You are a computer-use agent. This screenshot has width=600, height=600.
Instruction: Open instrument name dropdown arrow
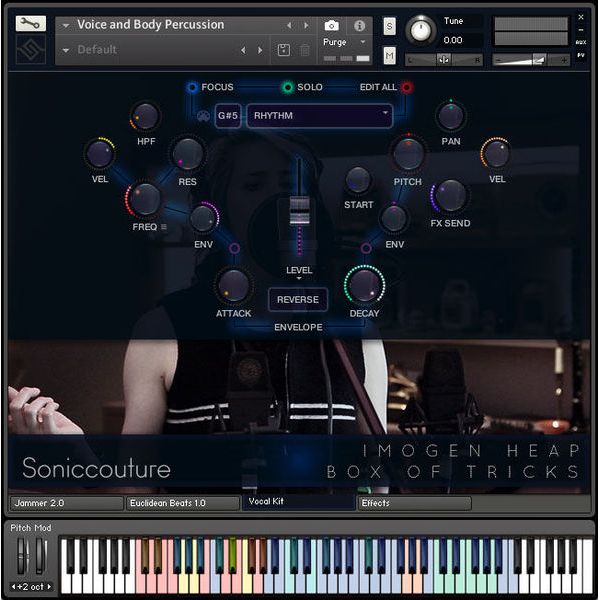[x=66, y=26]
